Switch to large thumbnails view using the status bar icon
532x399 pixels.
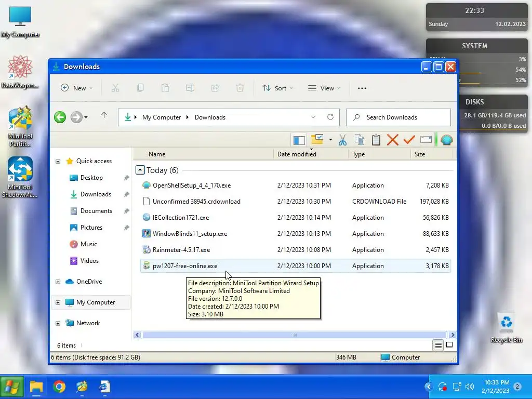[449, 345]
